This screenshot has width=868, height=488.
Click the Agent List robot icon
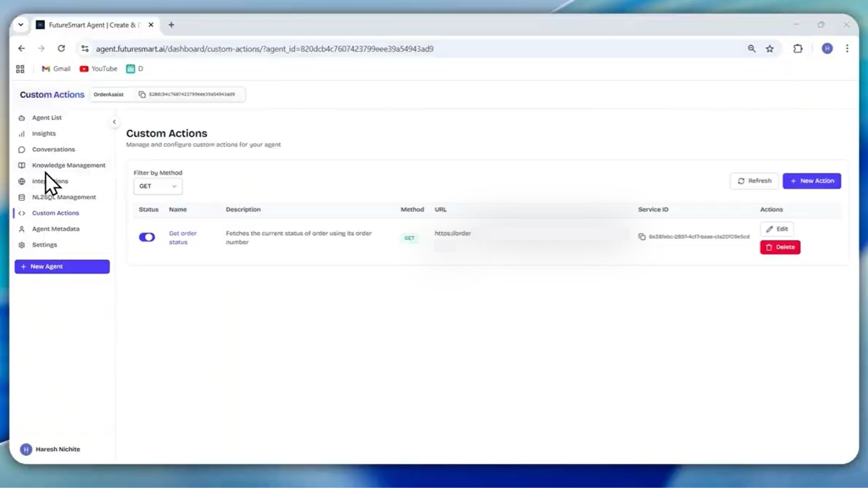[x=22, y=117]
